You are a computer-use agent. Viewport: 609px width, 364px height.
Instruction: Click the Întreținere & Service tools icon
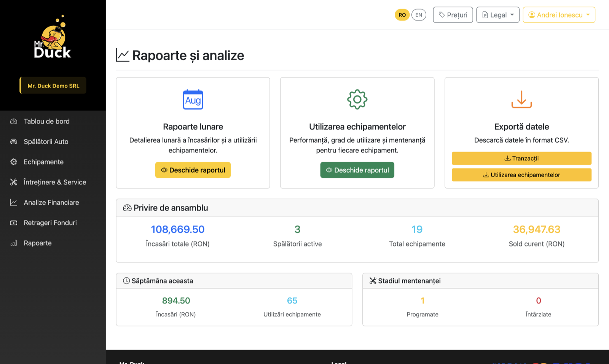pyautogui.click(x=14, y=182)
